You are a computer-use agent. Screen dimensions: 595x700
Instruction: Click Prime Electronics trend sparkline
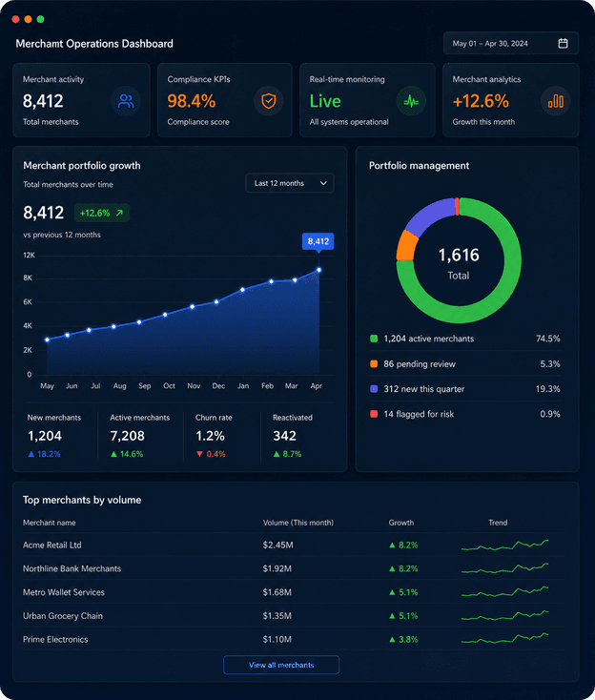[x=504, y=639]
